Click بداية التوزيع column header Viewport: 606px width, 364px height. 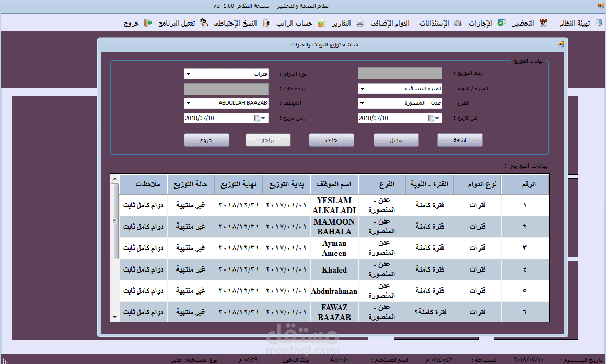[286, 184]
